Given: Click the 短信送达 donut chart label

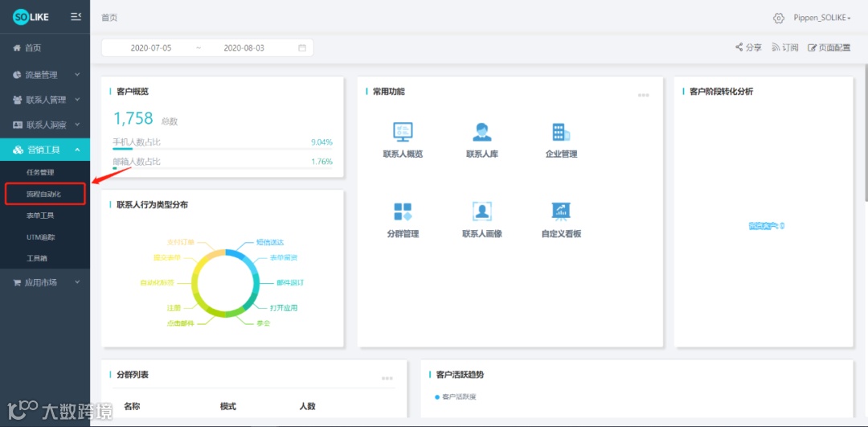Looking at the screenshot, I should (x=270, y=243).
